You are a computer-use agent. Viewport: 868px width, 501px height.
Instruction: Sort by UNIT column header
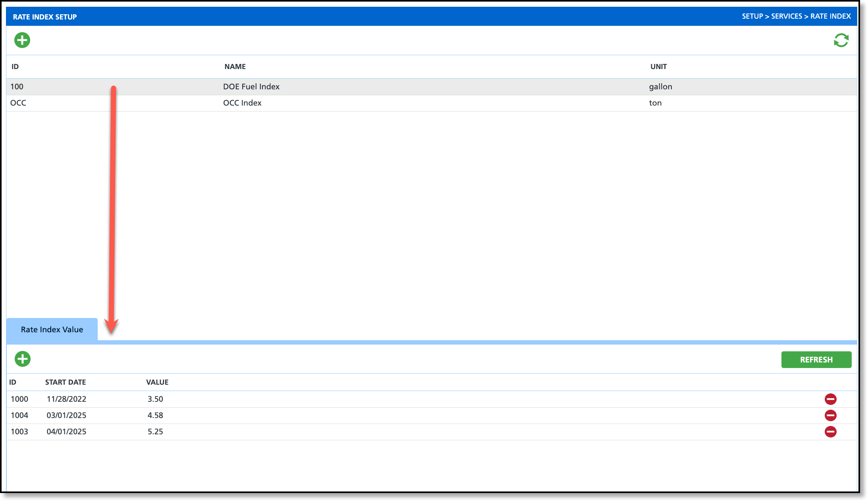[x=658, y=67]
